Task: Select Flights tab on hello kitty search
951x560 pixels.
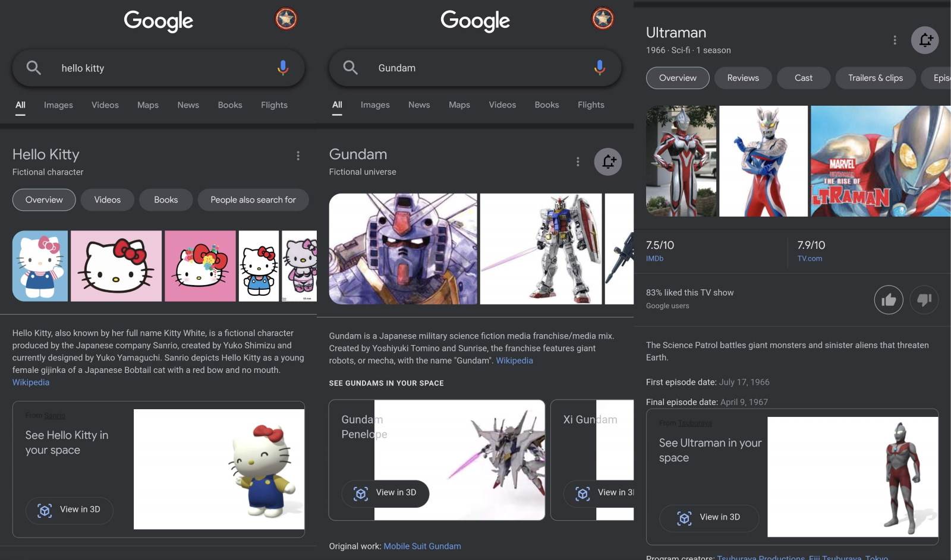Action: coord(274,105)
